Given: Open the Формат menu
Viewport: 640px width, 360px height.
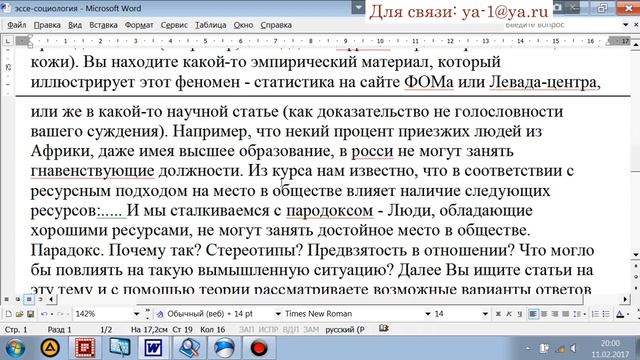Looking at the screenshot, I should [x=139, y=25].
